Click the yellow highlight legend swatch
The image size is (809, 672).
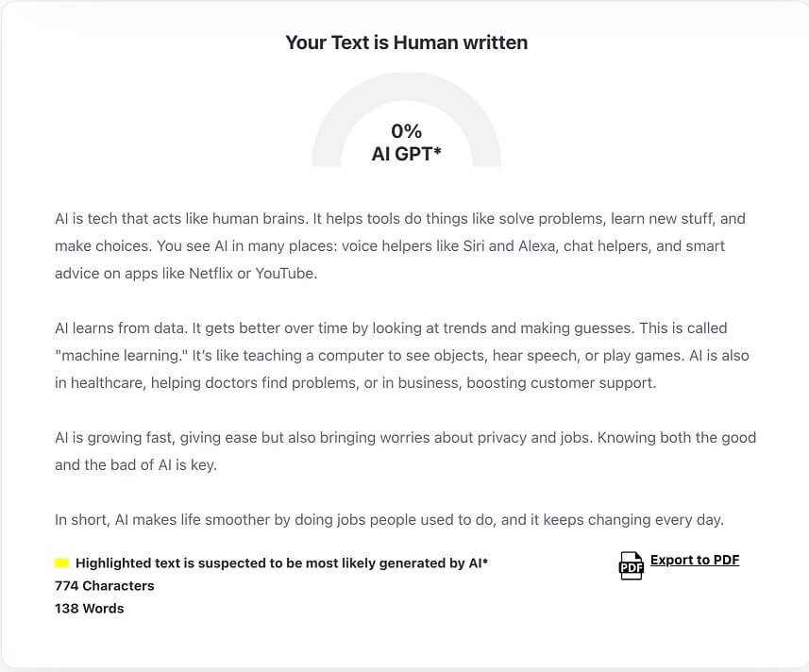[62, 563]
